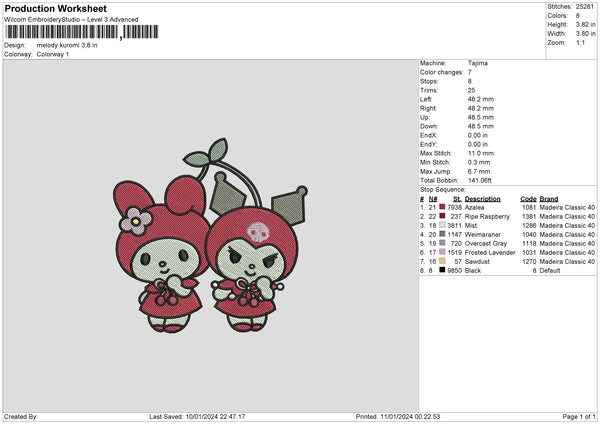Viewport: 600px width, 424px height.
Task: Click the stitch count '7938' for Azalea
Action: click(x=455, y=207)
